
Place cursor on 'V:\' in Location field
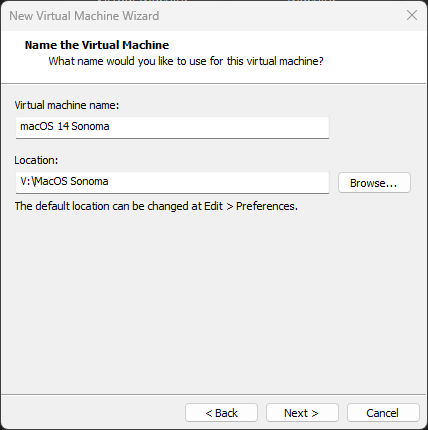28,182
